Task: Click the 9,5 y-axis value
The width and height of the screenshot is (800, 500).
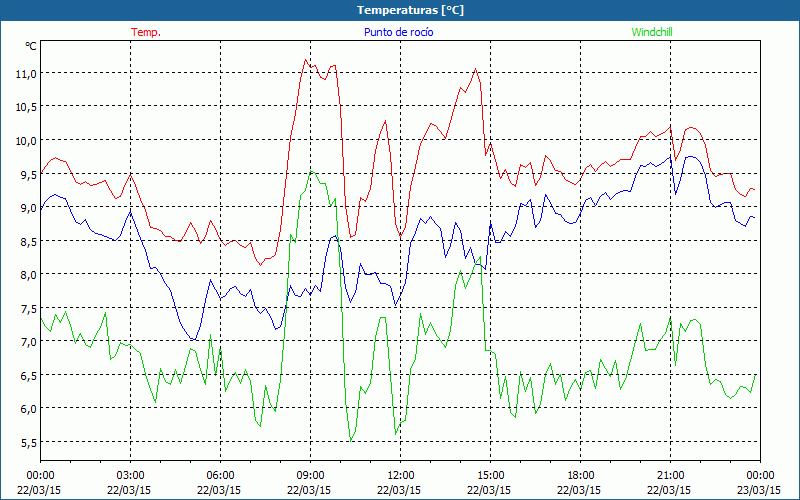Action: click(29, 174)
